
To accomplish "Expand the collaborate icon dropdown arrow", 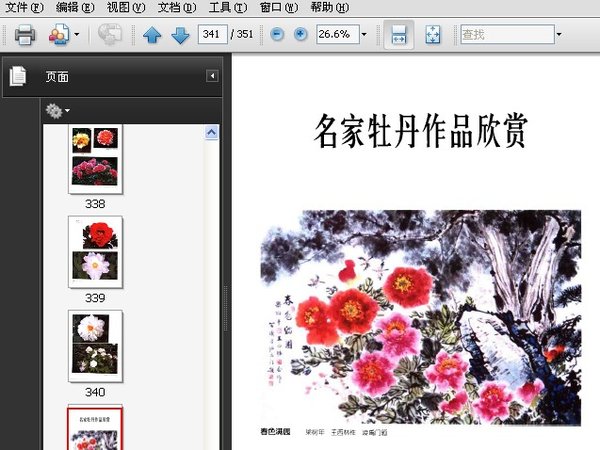I will pos(77,35).
